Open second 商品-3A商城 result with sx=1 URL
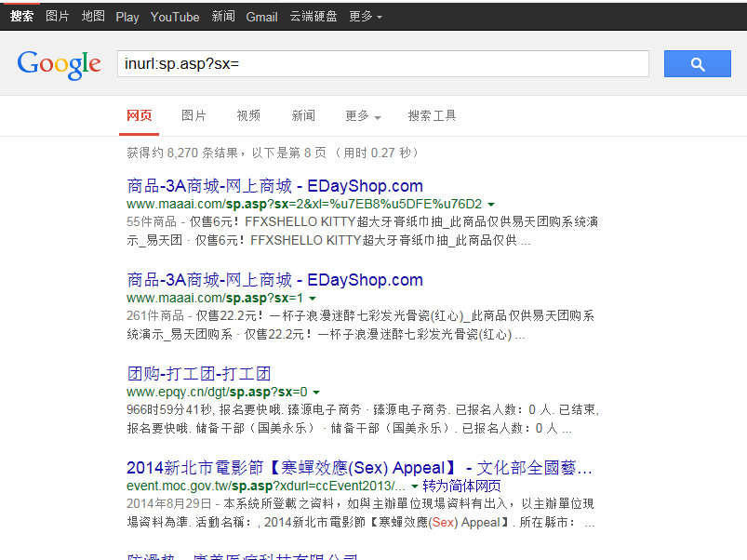Screen dimensions: 747x560 point(274,280)
